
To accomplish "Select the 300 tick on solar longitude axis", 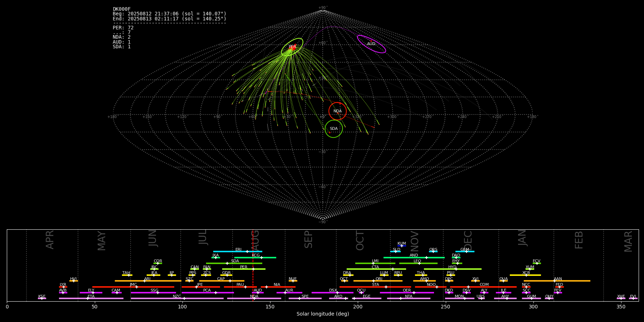I will click(x=533, y=307).
